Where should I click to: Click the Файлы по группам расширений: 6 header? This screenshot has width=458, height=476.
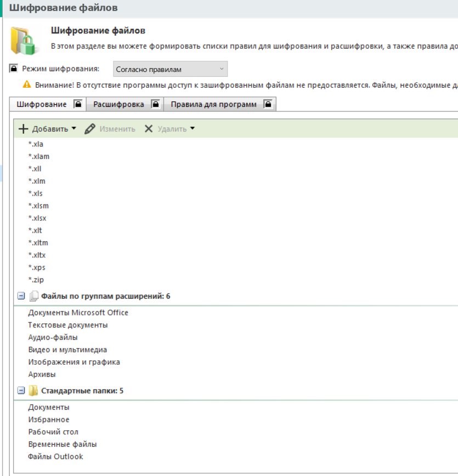[x=106, y=296]
